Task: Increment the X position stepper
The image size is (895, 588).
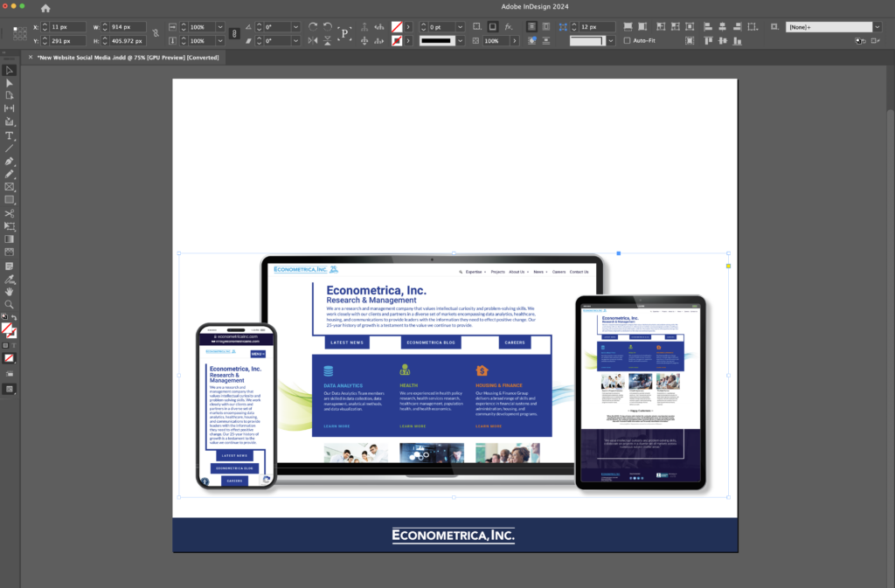Action: click(45, 24)
